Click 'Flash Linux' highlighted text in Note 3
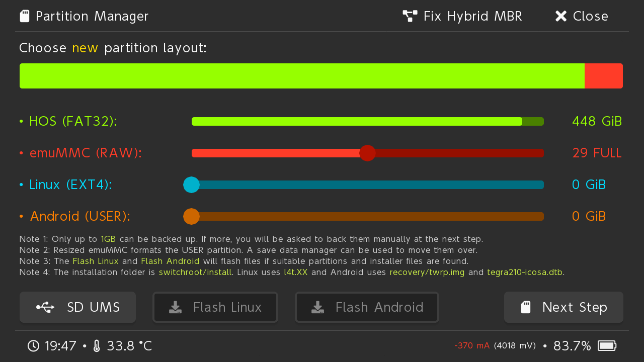This screenshot has width=644, height=362. click(96, 261)
